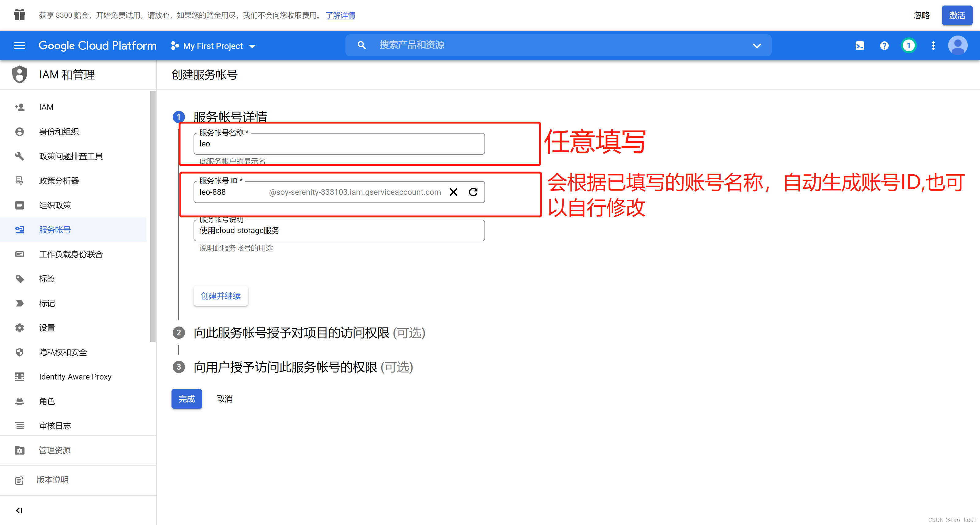The image size is (980, 525).
Task: Open the help question mark icon
Action: tap(884, 46)
